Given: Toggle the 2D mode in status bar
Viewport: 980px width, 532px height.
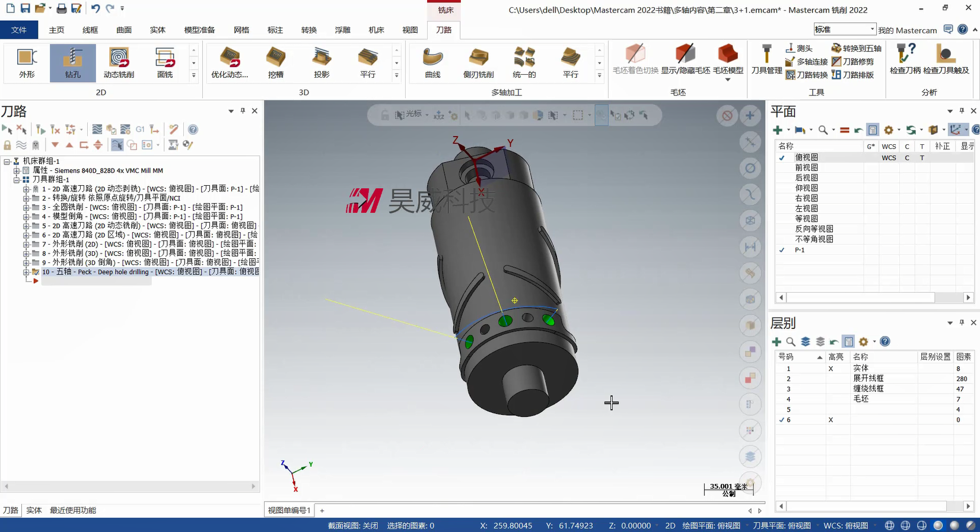Looking at the screenshot, I should click(670, 525).
